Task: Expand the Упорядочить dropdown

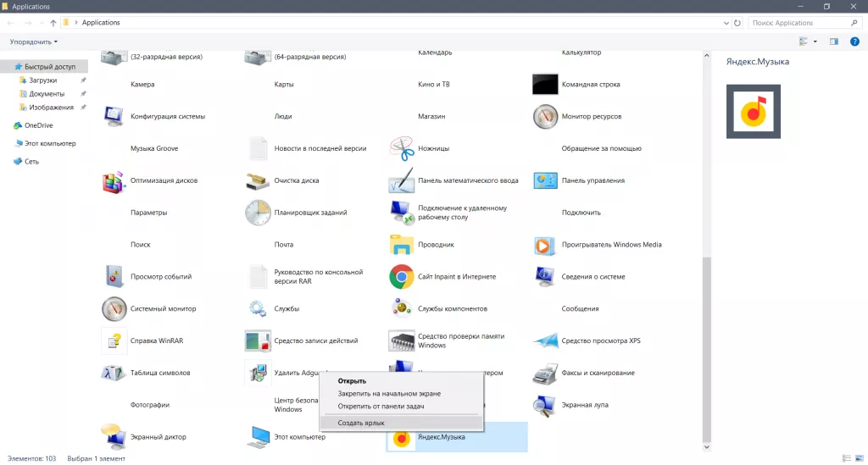Action: click(x=34, y=42)
